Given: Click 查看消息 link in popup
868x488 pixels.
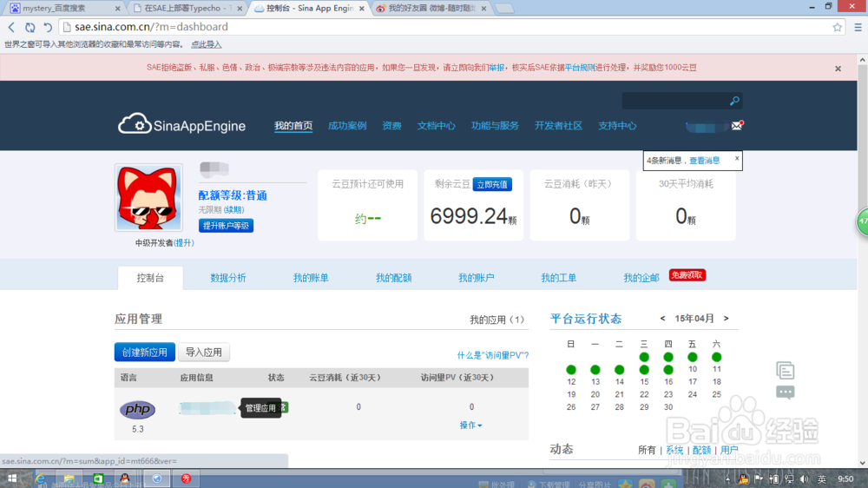Looking at the screenshot, I should (x=704, y=161).
